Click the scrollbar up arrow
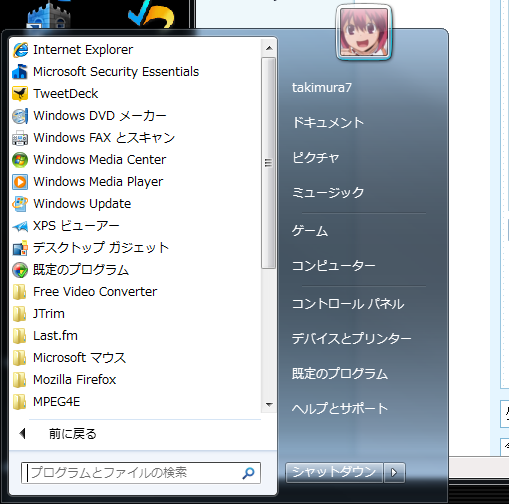Screen dimensions: 509x504 point(269,48)
